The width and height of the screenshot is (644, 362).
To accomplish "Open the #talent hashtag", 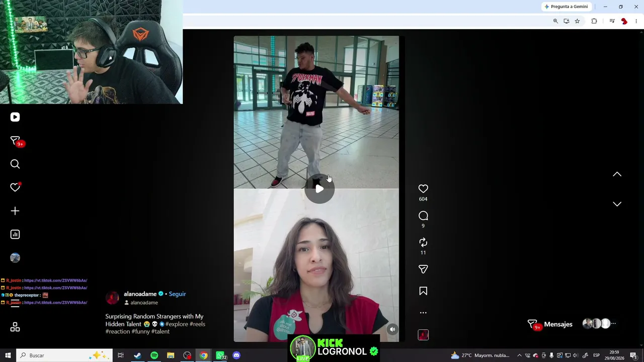I will tap(160, 332).
